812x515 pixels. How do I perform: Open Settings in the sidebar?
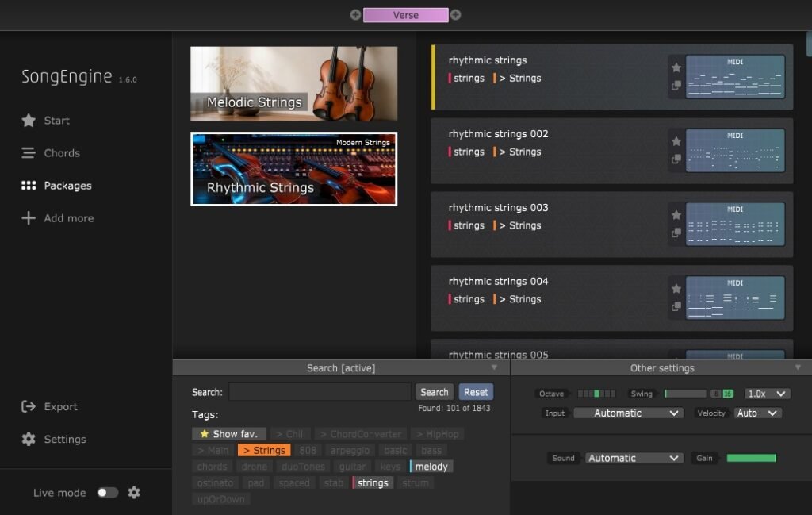coord(53,440)
